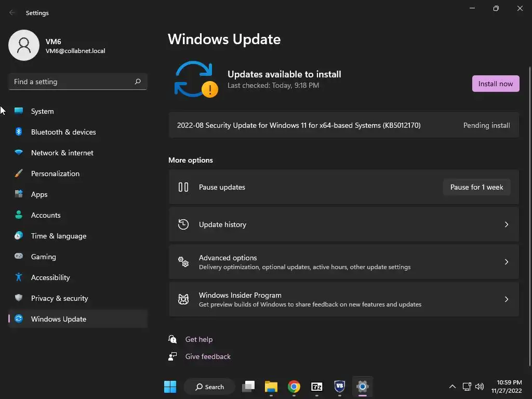Launch File Explorer from the taskbar

pos(271,387)
